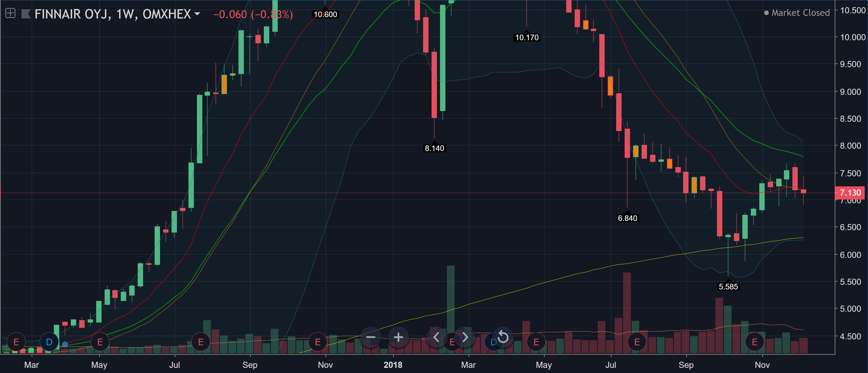
Task: Open the earnings E marker near Nov 2017
Action: 317,342
